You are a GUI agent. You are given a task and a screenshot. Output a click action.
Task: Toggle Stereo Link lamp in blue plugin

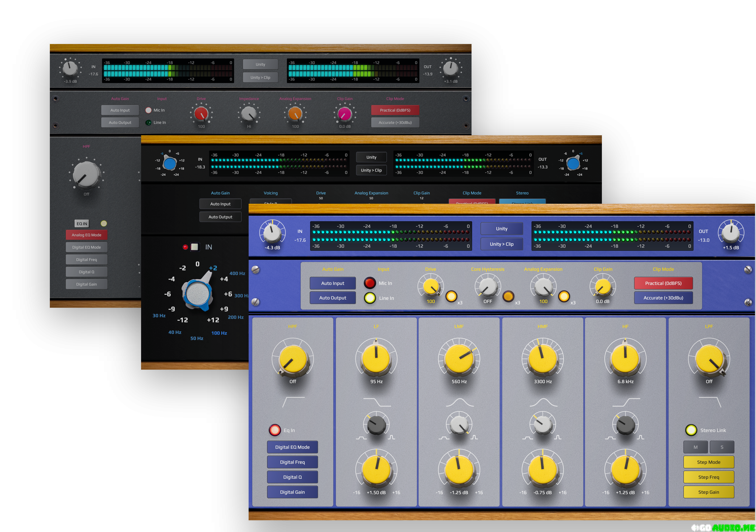point(691,430)
